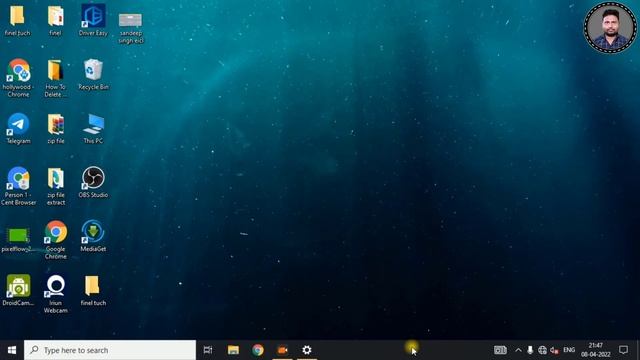Click the ENG language indicator
640x360 pixels.
[x=569, y=350]
